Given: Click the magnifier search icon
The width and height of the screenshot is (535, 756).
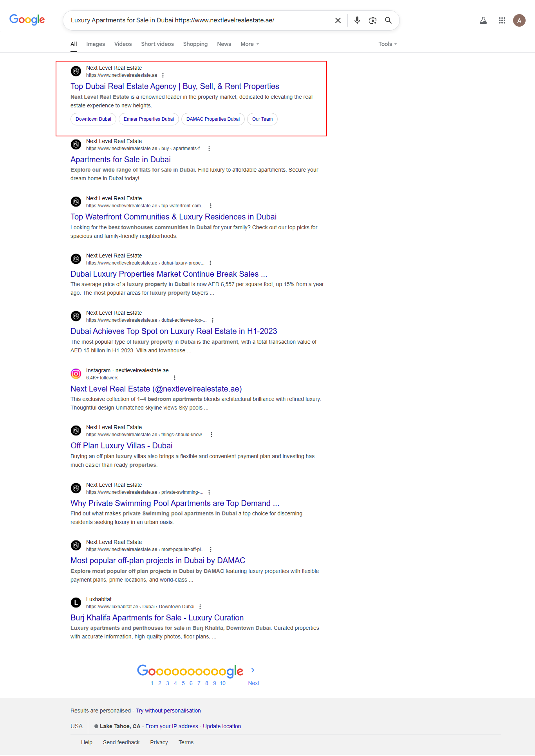Looking at the screenshot, I should click(389, 20).
